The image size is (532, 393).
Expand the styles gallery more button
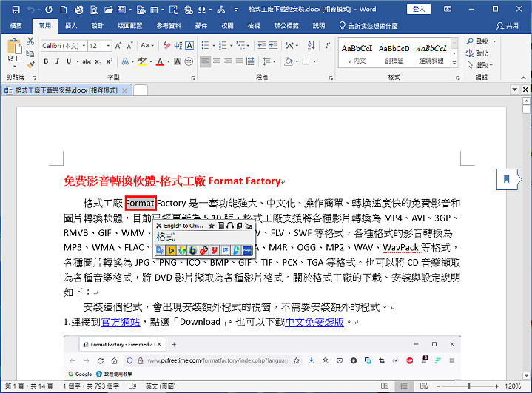454,63
